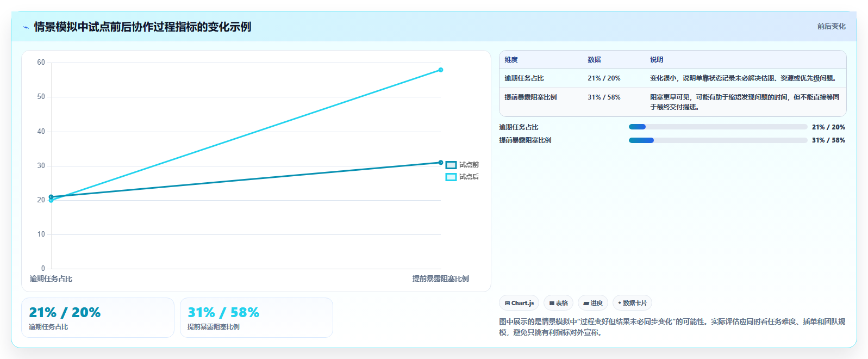Screen dimensions: 868x359
Task: Click the 提前暴露阻塞比例 progress bar
Action: pyautogui.click(x=718, y=140)
